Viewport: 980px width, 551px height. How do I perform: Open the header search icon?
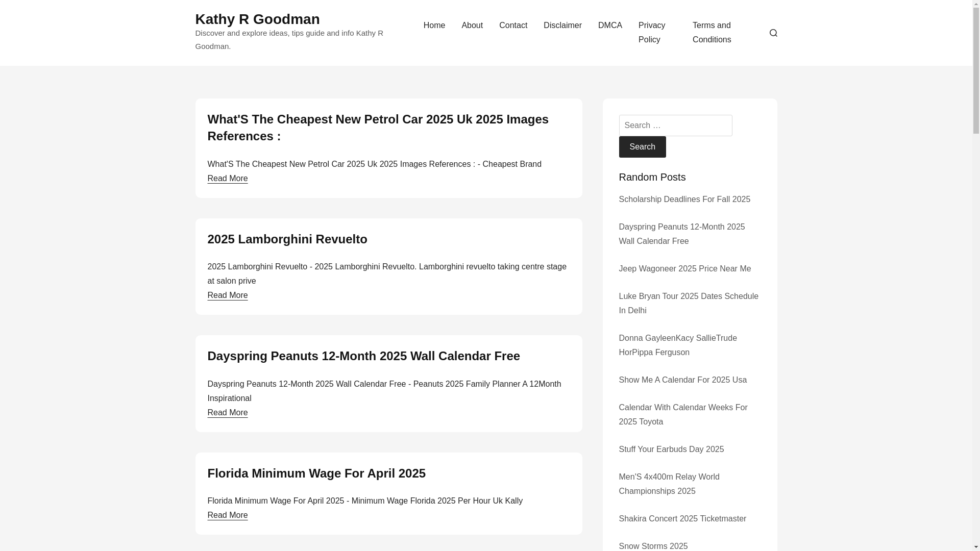[773, 33]
